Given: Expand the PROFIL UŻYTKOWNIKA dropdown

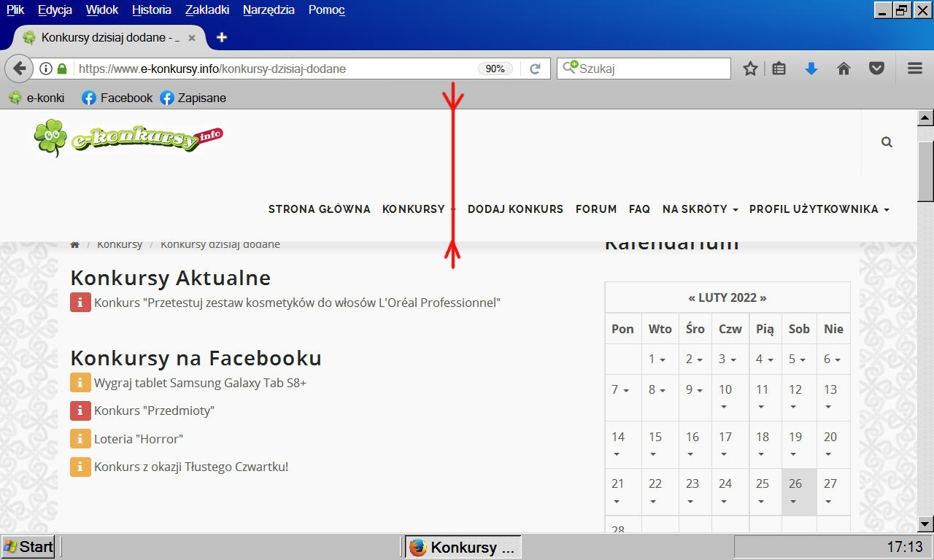Looking at the screenshot, I should [819, 209].
